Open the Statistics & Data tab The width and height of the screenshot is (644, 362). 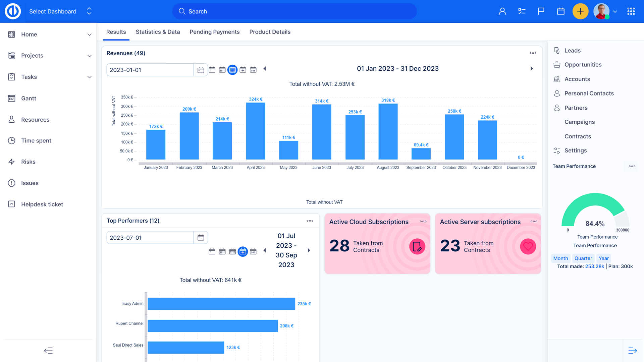(x=158, y=32)
